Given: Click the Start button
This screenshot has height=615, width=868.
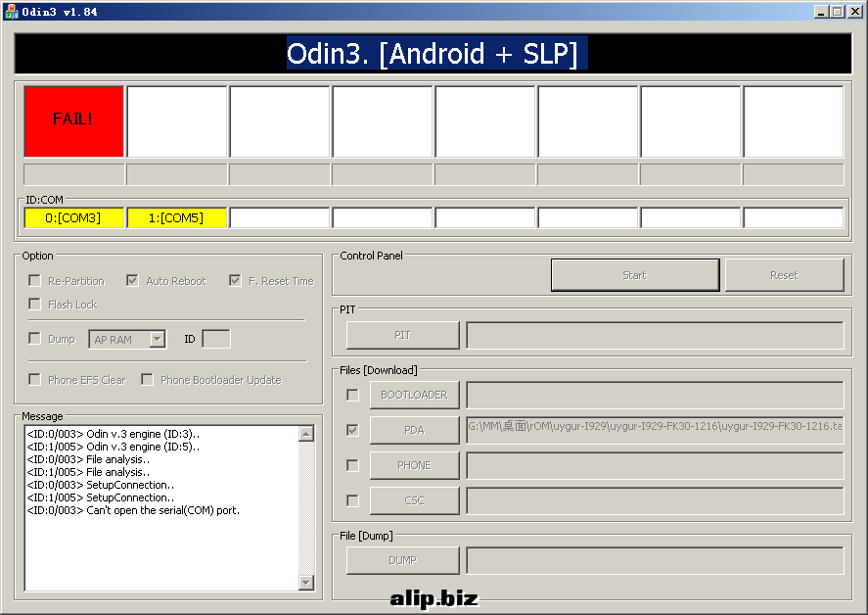Looking at the screenshot, I should (635, 275).
